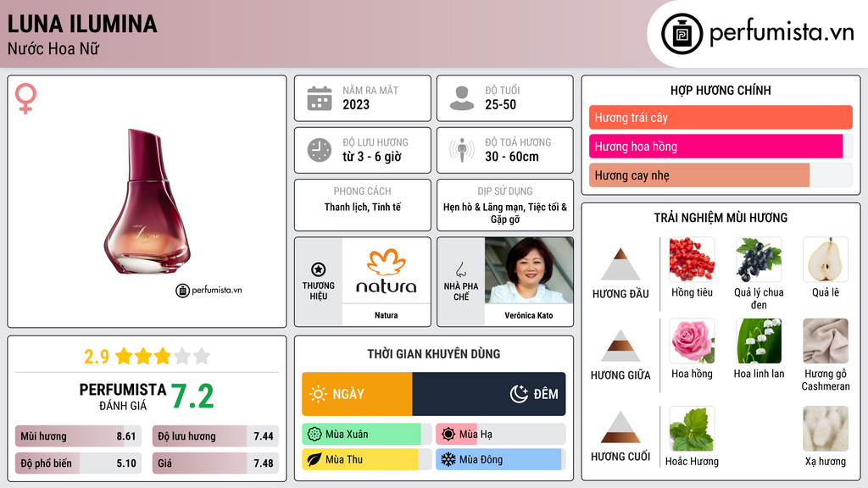Open the perfumista.vn site name link
This screenshot has width=868, height=488.
point(781,33)
